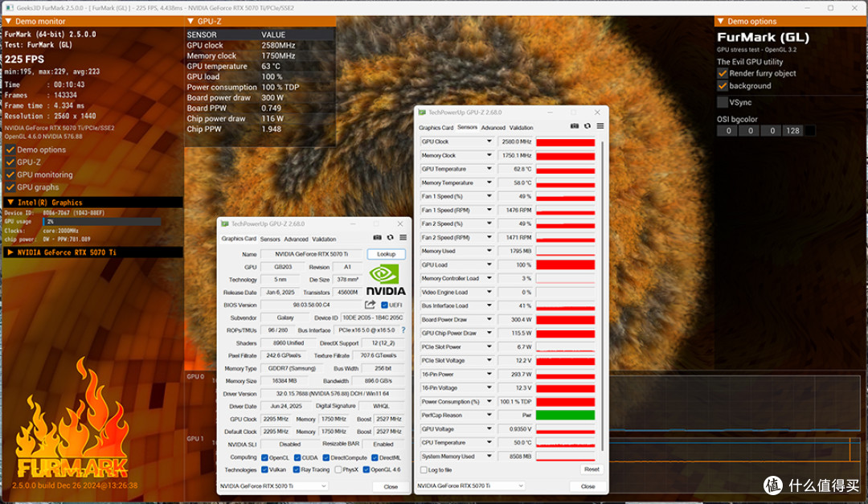Switch to Graphics Card tab in Sensors window

point(436,127)
